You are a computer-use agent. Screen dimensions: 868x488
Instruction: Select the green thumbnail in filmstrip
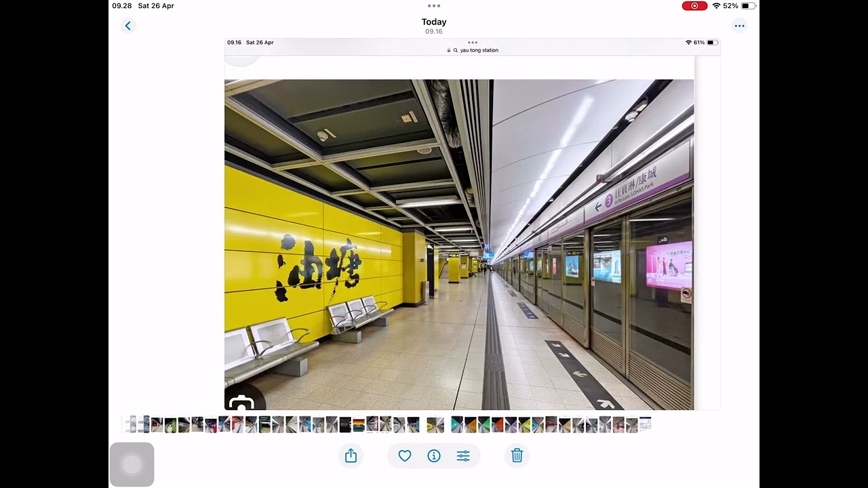point(483,425)
